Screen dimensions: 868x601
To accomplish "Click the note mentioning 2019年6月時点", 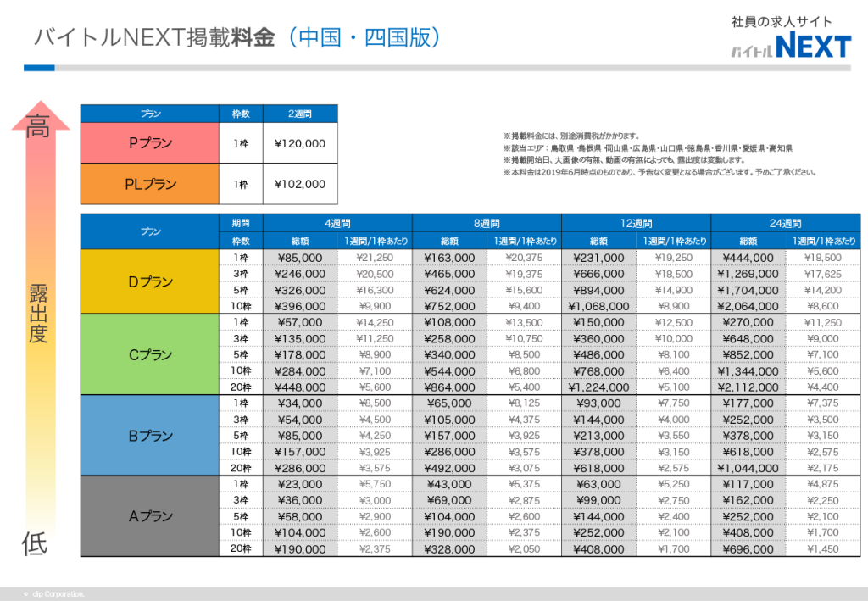I will tap(659, 172).
